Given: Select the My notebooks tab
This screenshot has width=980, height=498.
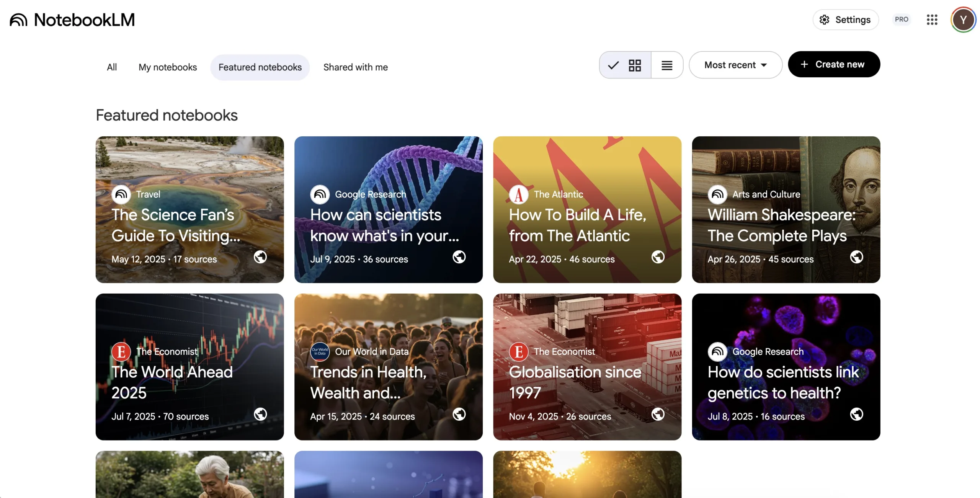Looking at the screenshot, I should (x=168, y=67).
